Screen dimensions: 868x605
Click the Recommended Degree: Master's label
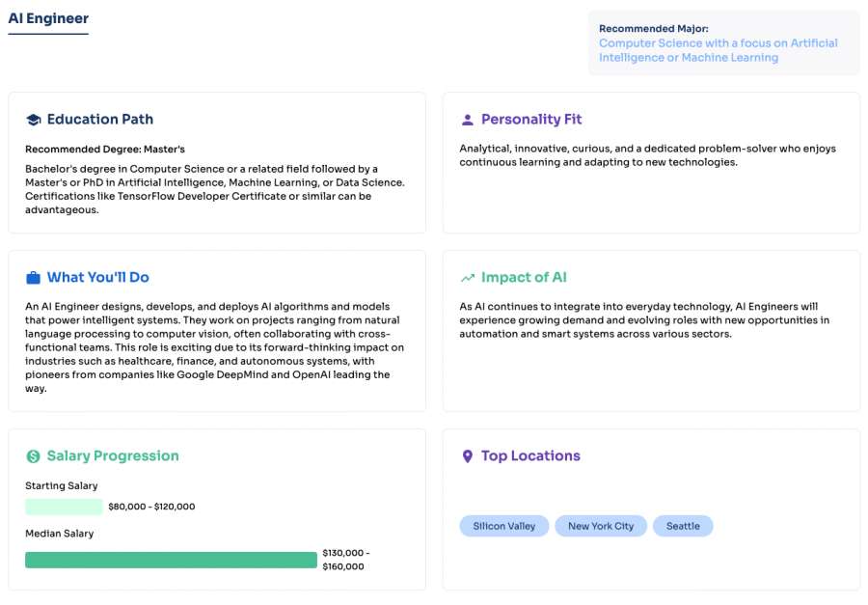[105, 150]
